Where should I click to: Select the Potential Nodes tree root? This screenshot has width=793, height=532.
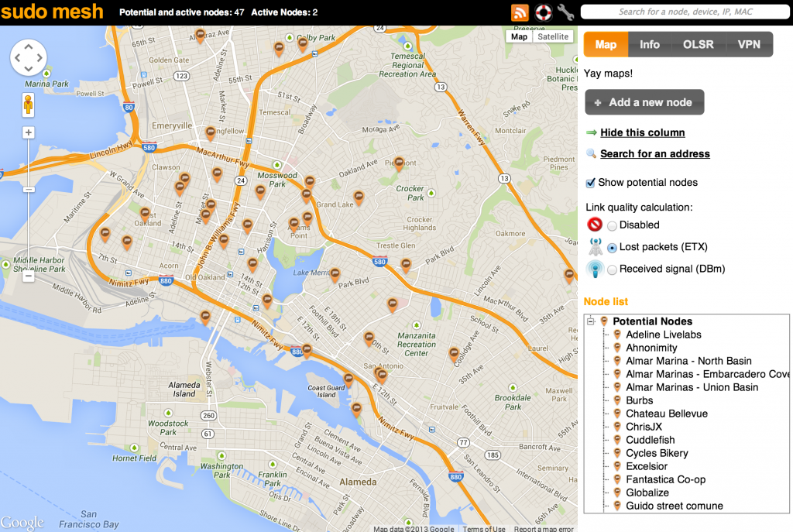click(652, 321)
